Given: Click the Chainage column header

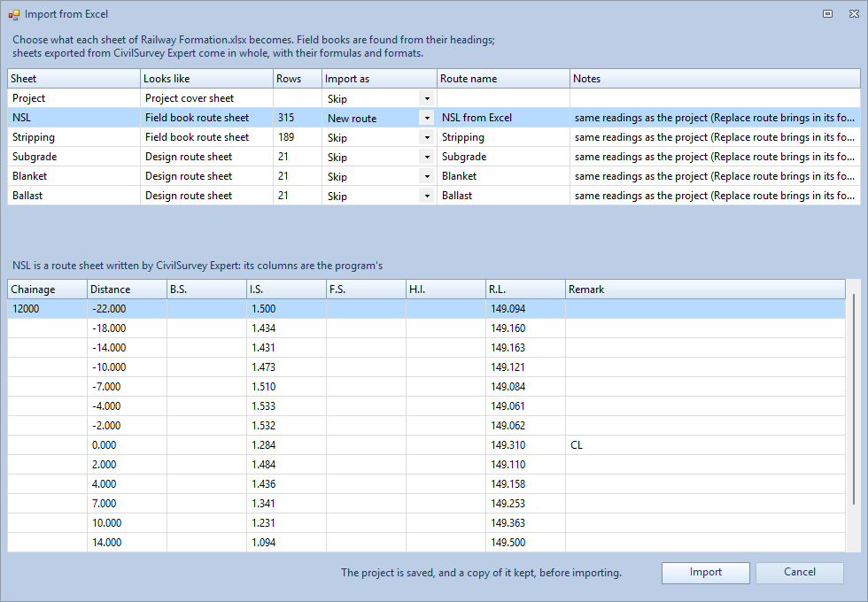Looking at the screenshot, I should 47,289.
